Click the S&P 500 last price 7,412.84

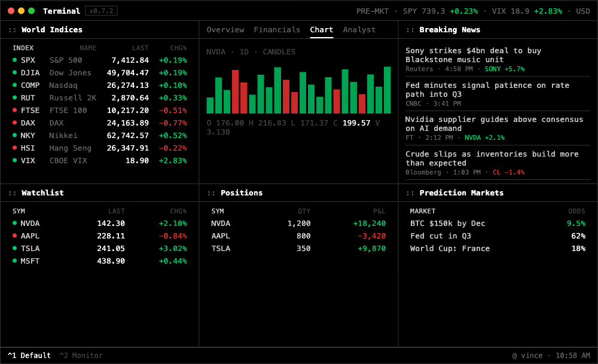point(130,60)
